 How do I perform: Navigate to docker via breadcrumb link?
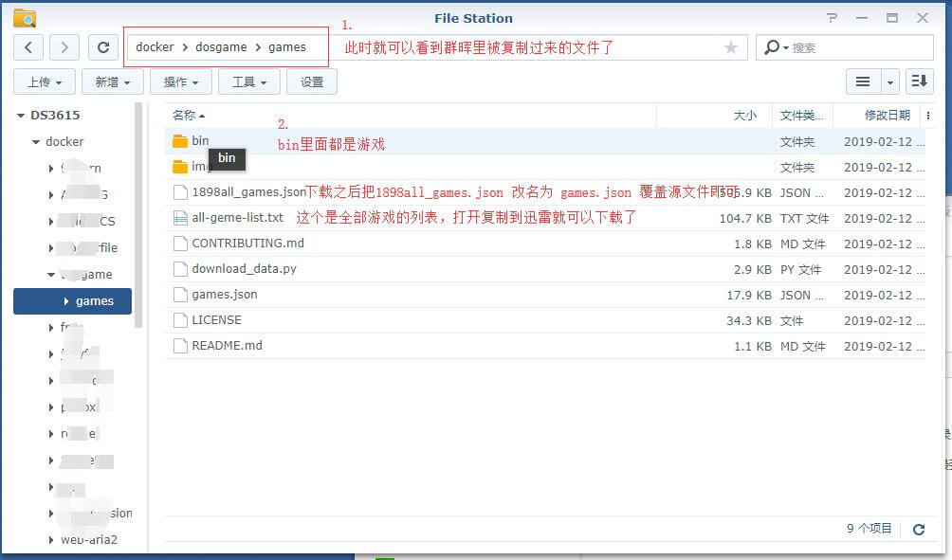pos(154,46)
